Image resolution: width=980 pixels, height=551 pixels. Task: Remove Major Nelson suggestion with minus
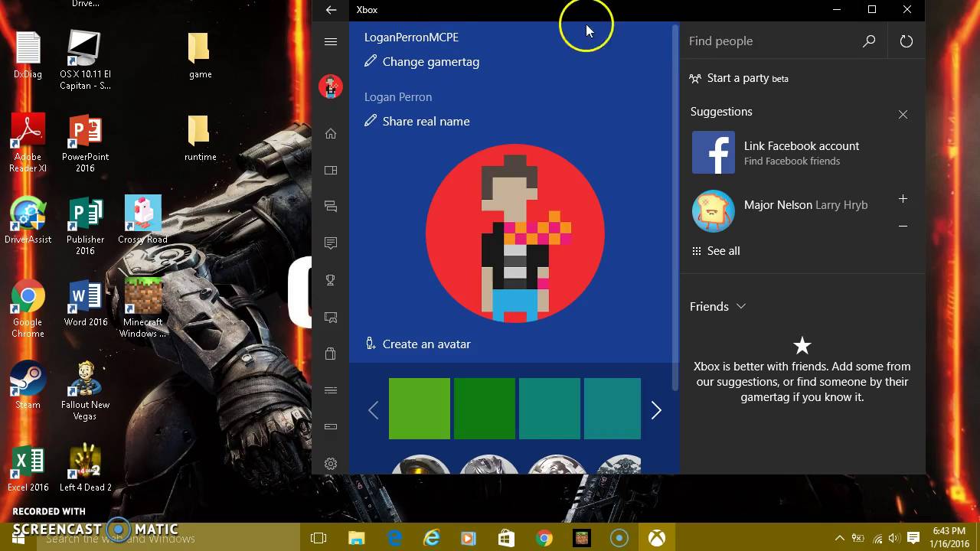(x=903, y=227)
